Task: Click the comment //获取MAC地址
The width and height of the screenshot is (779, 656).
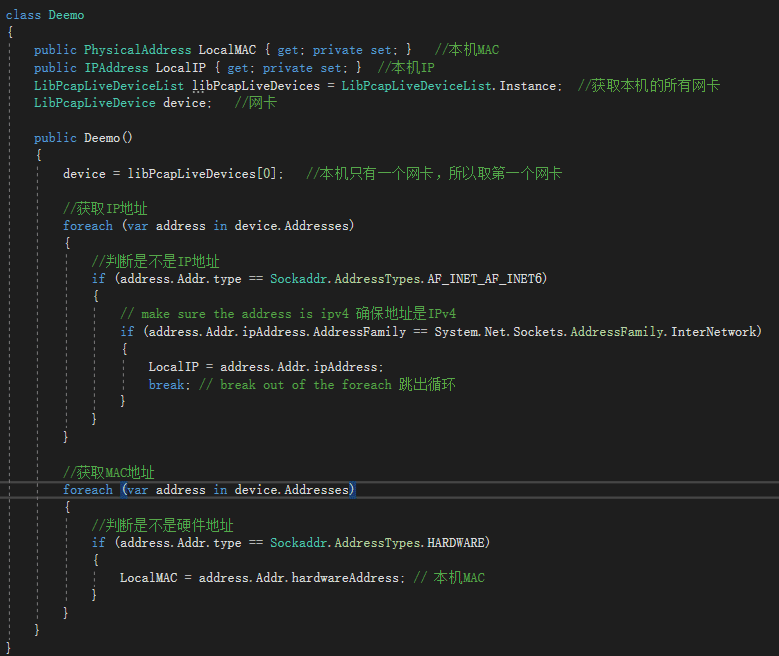Action: point(109,472)
